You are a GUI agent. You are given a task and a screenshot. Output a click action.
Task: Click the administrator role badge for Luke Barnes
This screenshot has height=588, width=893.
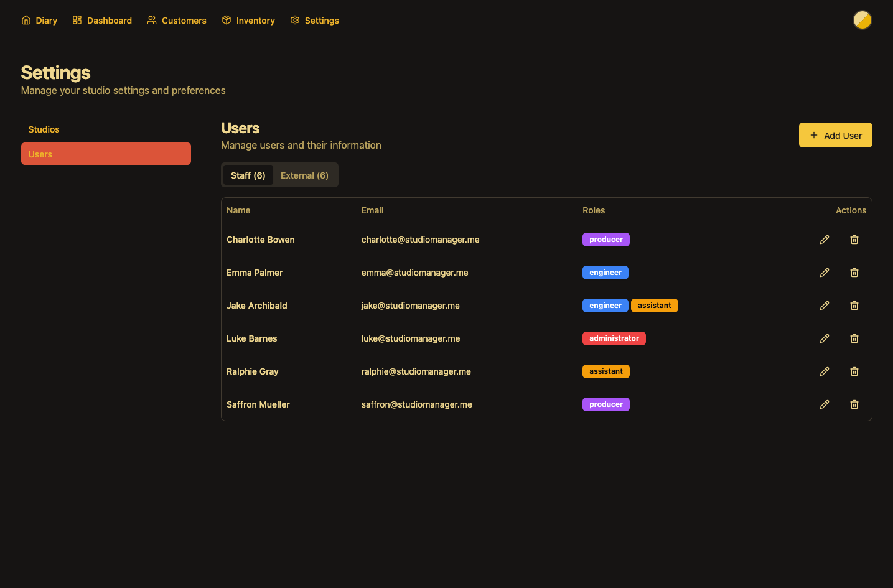tap(614, 338)
